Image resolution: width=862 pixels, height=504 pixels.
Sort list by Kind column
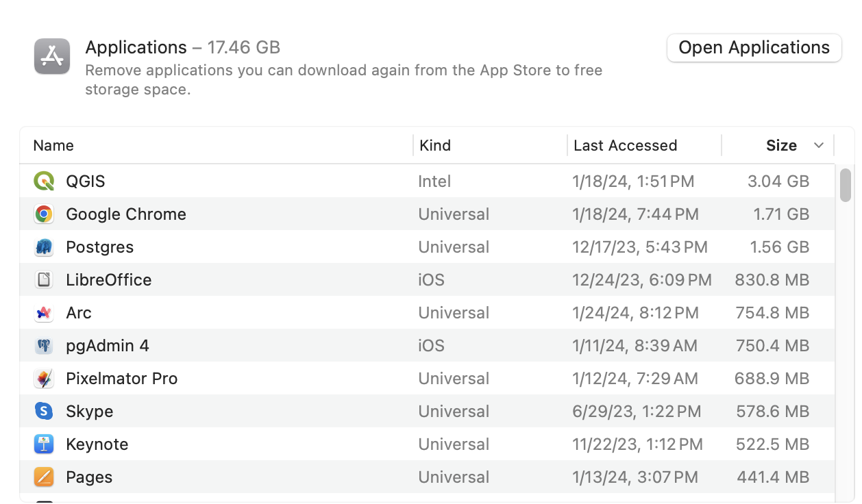[x=435, y=146]
